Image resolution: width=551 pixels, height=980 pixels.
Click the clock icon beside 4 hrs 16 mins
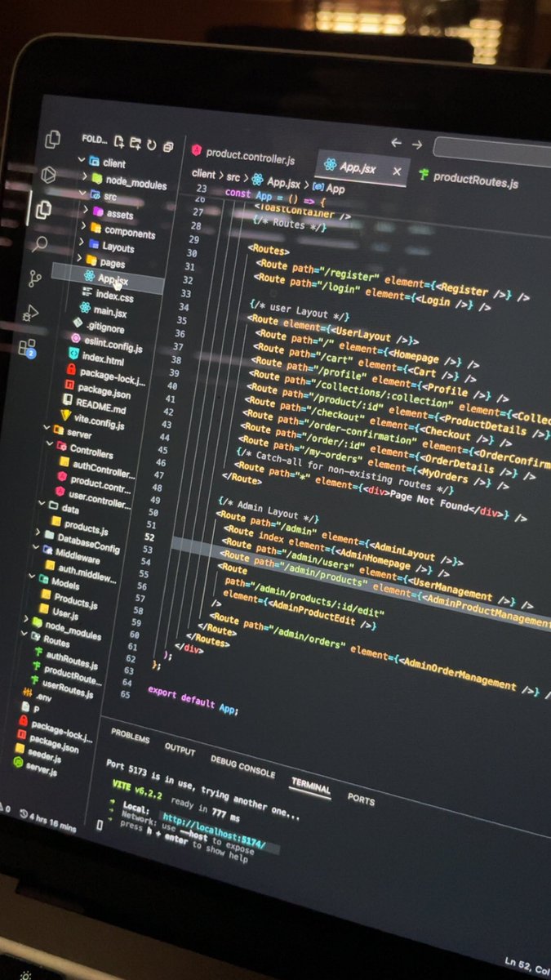pos(23,814)
